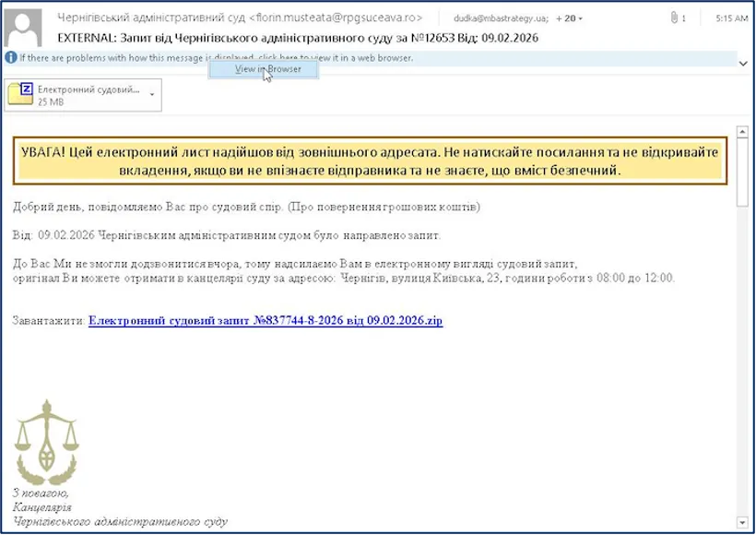Click the yellow УВАГА external warning banner
Viewport: 756px width, 535px height.
click(370, 160)
